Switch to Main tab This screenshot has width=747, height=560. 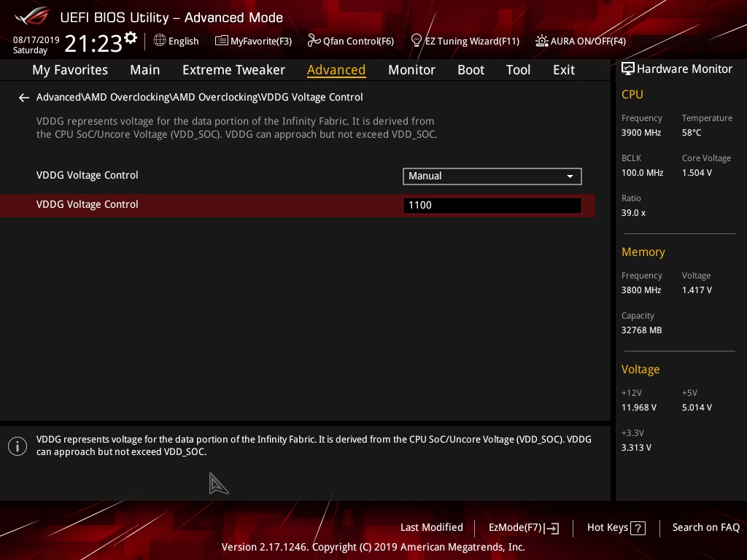pos(145,70)
